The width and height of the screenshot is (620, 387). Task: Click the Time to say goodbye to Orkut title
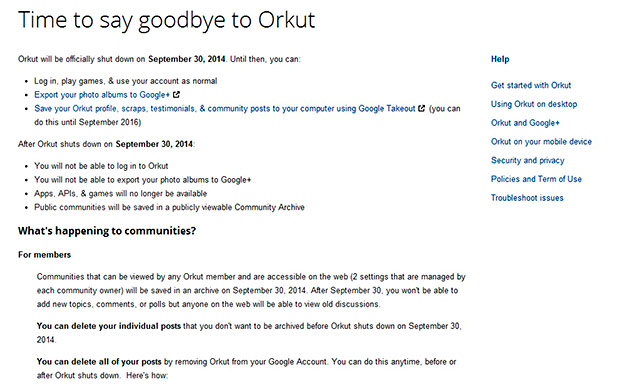tap(166, 21)
